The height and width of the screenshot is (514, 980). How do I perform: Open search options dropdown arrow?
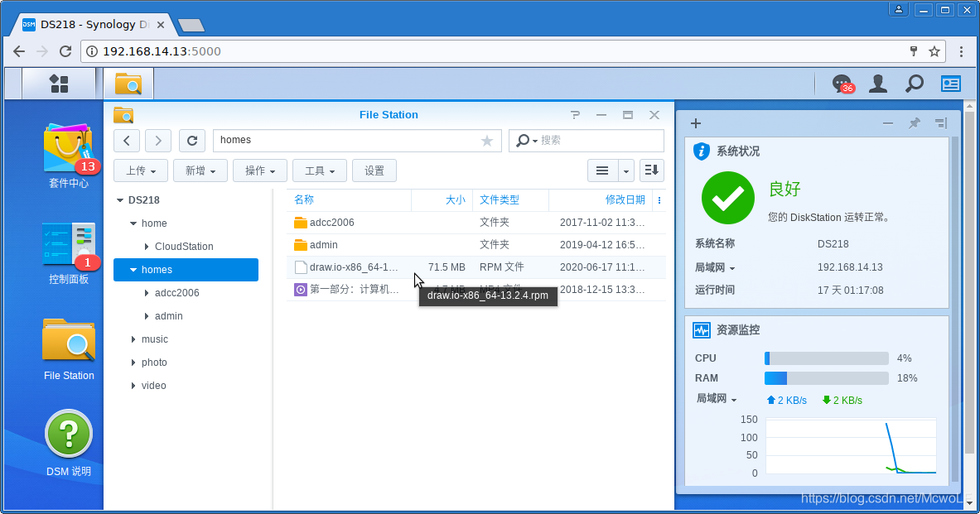click(535, 141)
